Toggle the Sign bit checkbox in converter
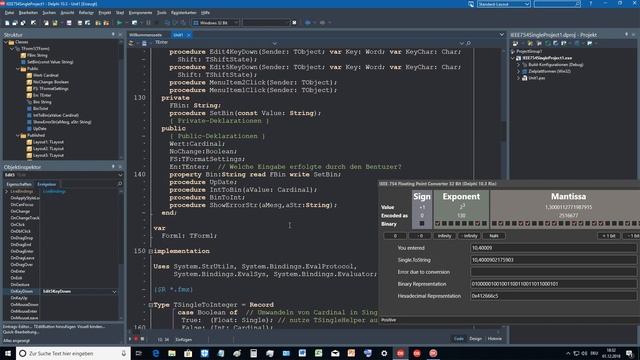The height and width of the screenshot is (360, 640). click(x=422, y=223)
